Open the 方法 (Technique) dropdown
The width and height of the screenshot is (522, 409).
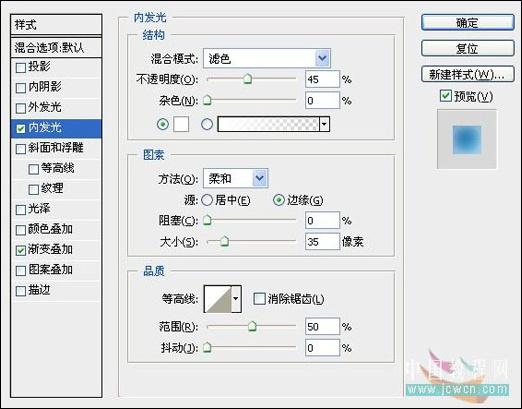click(235, 178)
